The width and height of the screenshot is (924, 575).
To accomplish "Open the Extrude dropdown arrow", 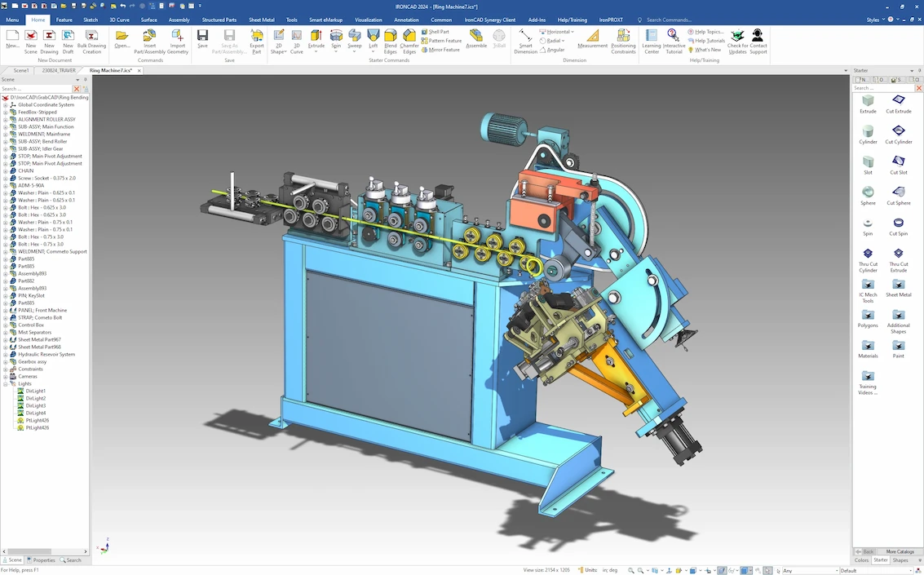I will [316, 52].
